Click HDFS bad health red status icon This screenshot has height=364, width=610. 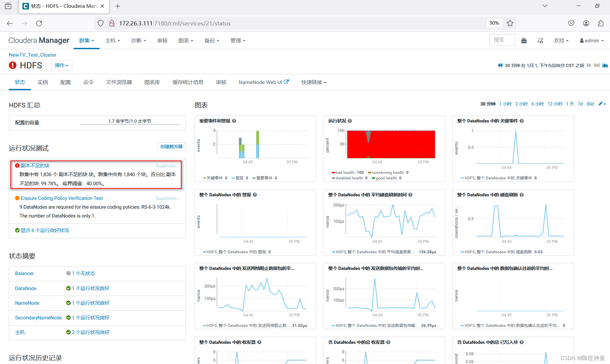(13, 65)
